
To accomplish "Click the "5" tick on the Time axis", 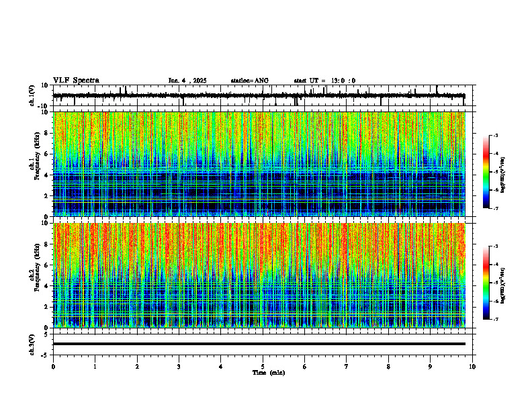I will [x=263, y=367].
